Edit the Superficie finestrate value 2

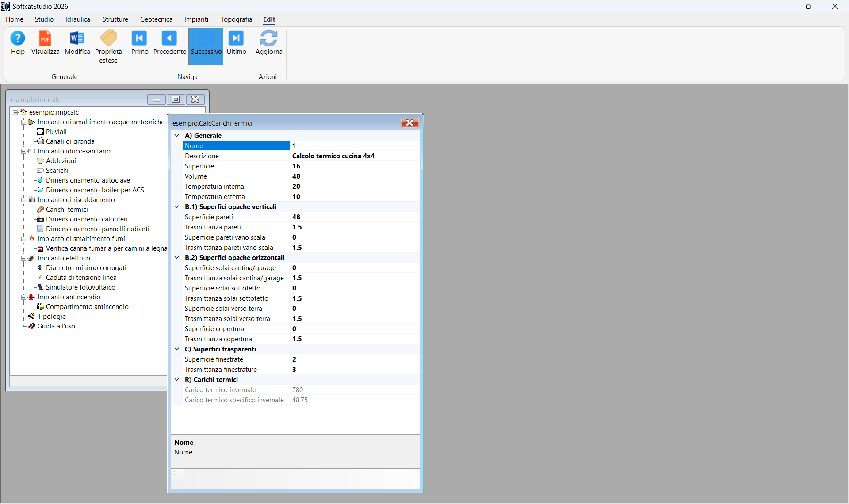tap(355, 359)
